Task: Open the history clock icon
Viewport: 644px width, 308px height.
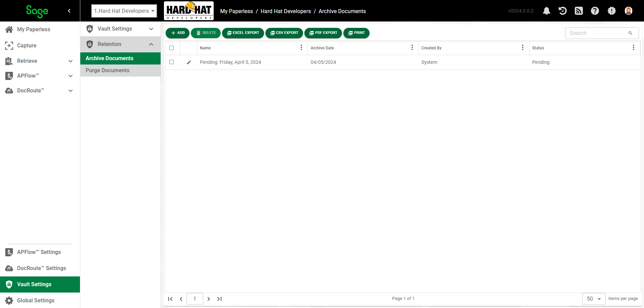Action: click(563, 11)
